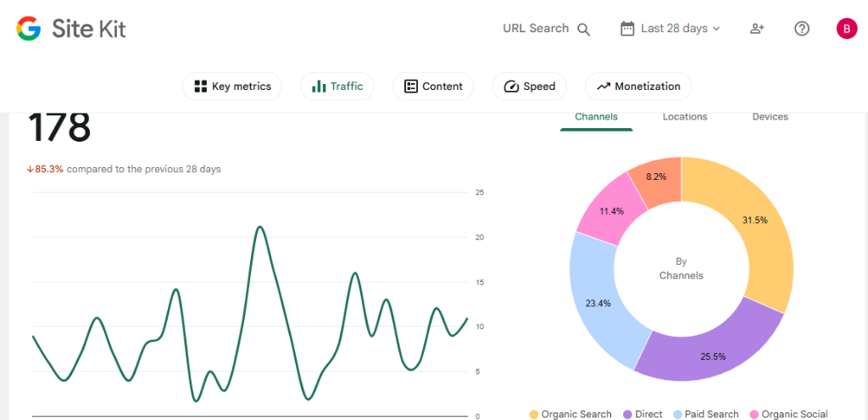Click the Direct legend label
The height and width of the screenshot is (420, 868).
[x=648, y=414]
